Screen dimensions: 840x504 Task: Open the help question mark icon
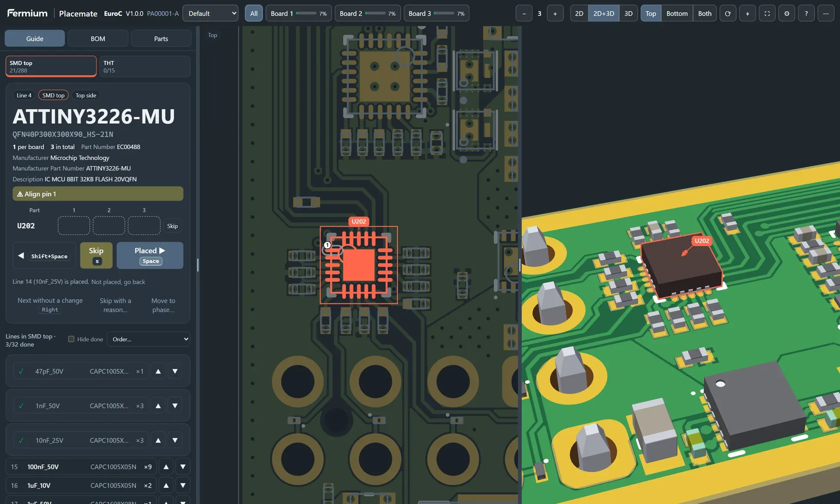(x=806, y=14)
